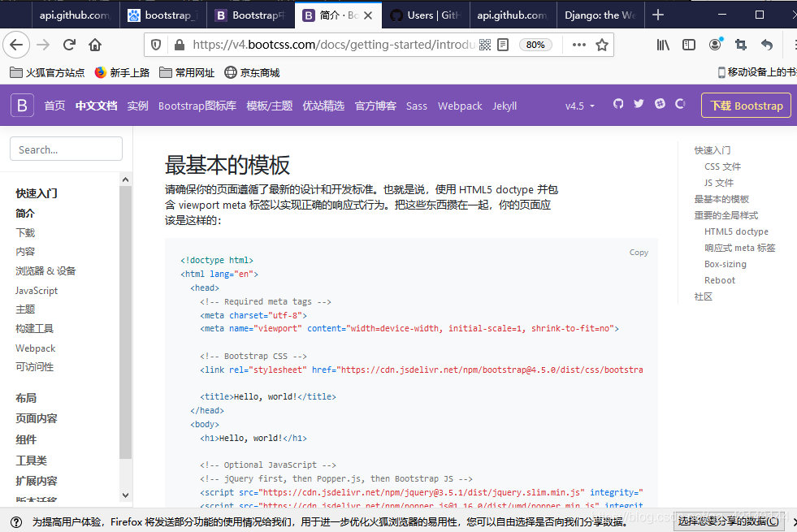Open the 火狐官方站点 bookmarks folder
The width and height of the screenshot is (797, 532).
coord(47,72)
